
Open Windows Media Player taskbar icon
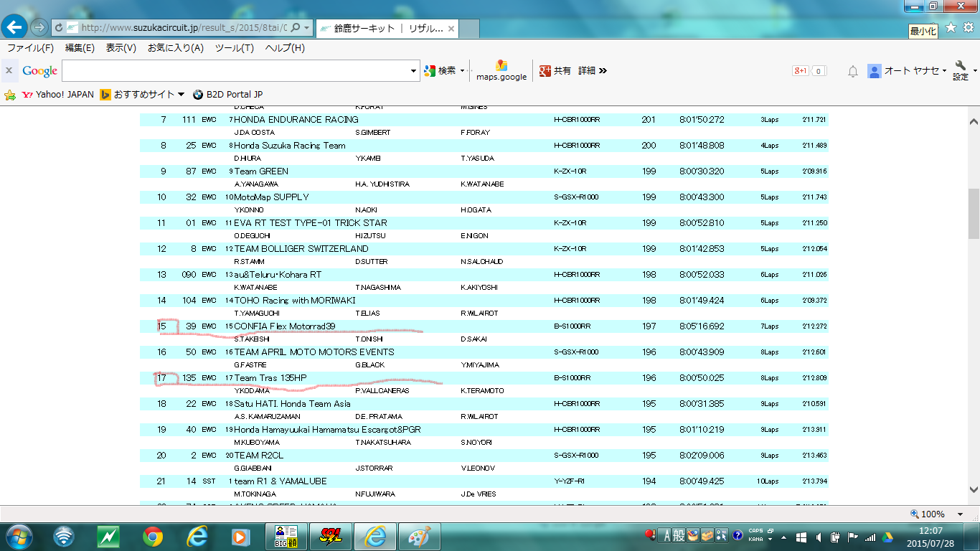pos(240,537)
